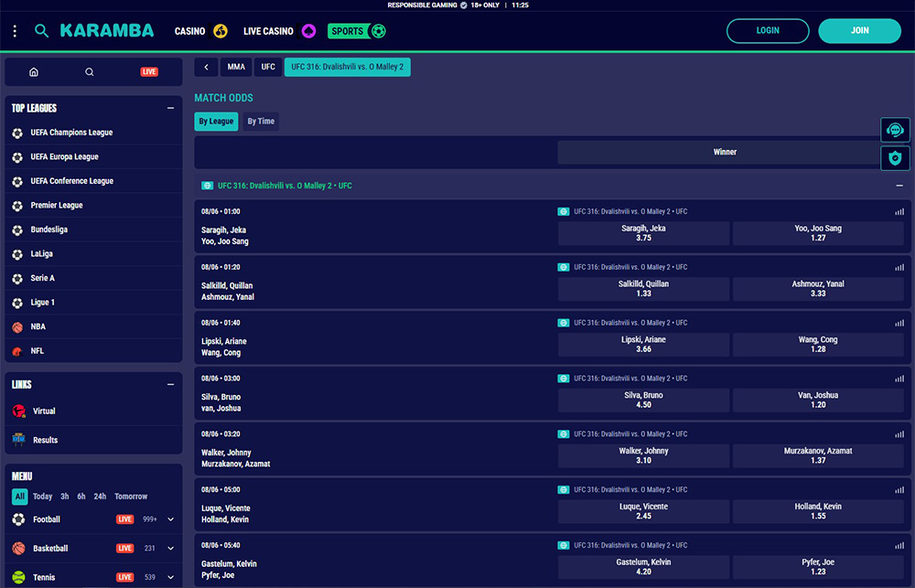Viewport: 915px width, 588px height.
Task: Filter menu by Tomorrow
Action: pos(131,497)
